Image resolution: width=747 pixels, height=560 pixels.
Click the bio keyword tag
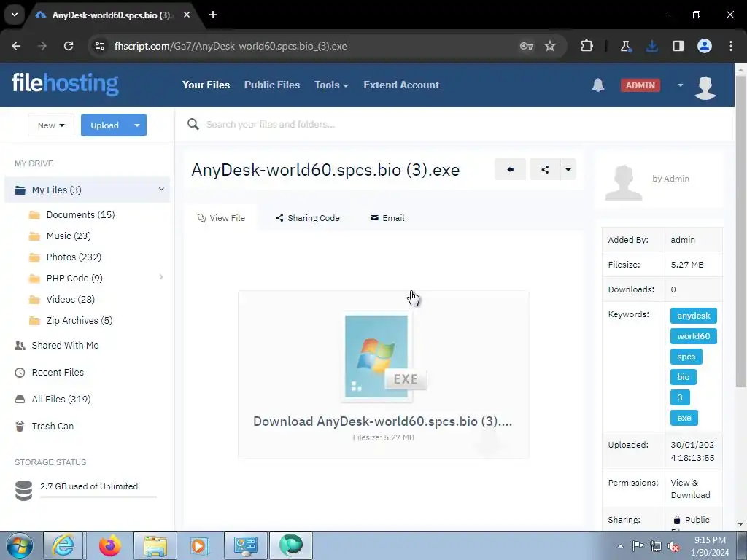[683, 377]
